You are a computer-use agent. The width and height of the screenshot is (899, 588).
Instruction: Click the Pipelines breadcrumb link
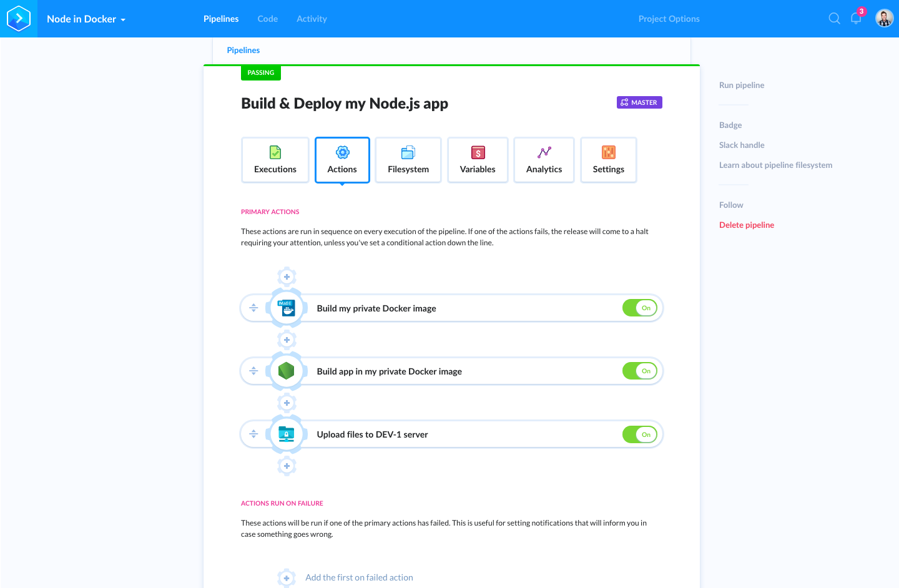(x=243, y=50)
